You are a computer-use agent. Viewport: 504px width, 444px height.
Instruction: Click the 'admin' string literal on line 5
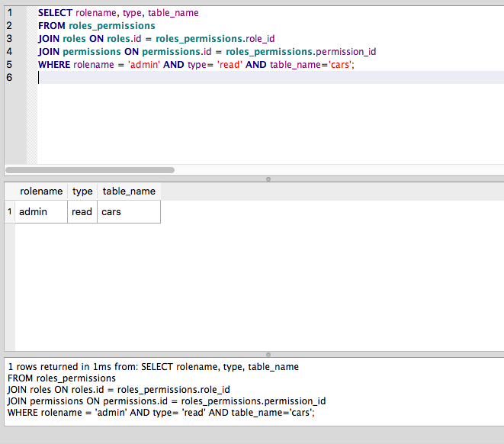click(x=143, y=65)
